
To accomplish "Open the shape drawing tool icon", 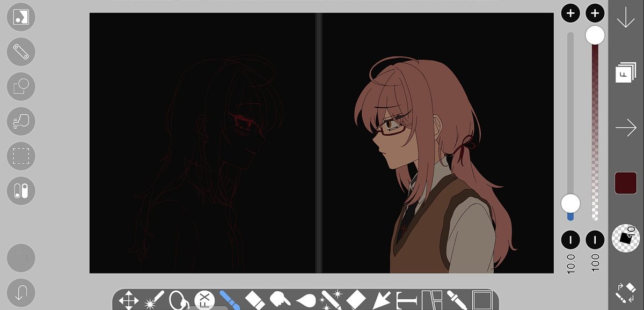I will pyautogui.click(x=21, y=86).
